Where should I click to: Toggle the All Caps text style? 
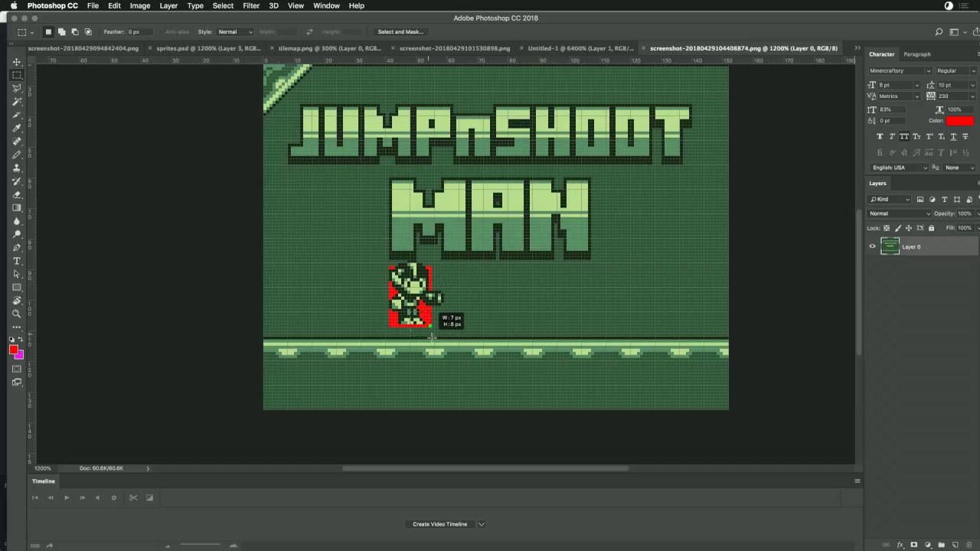(904, 136)
